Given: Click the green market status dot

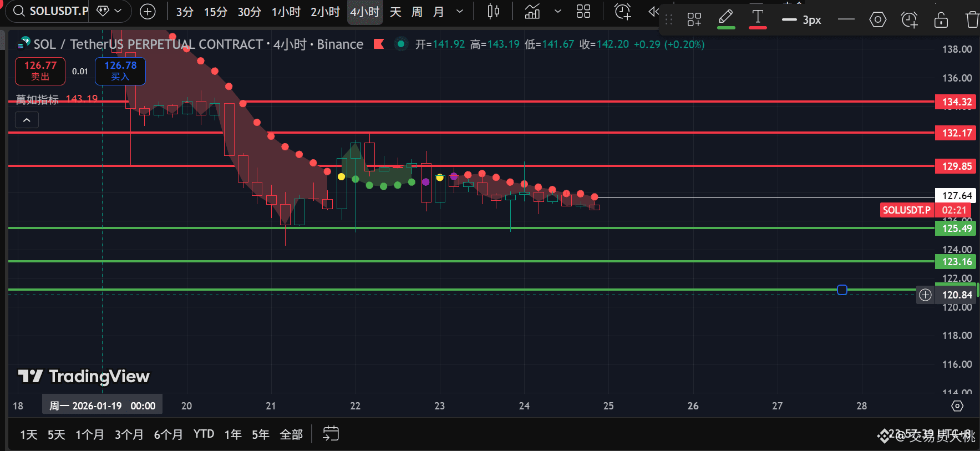Looking at the screenshot, I should 400,44.
